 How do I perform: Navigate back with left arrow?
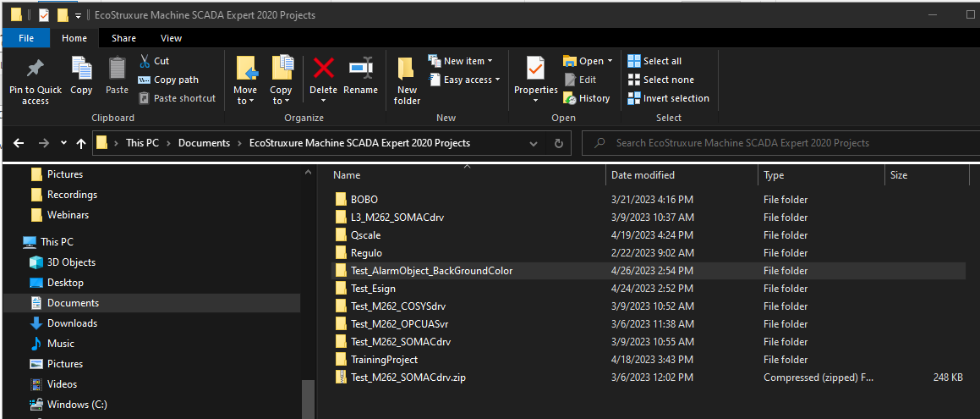coord(18,143)
